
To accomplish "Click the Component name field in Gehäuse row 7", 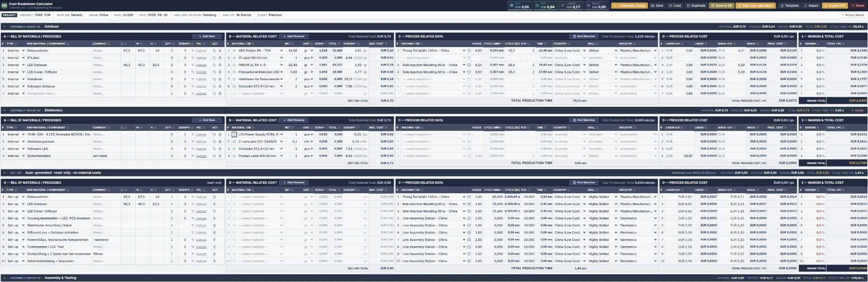I will tap(59, 94).
